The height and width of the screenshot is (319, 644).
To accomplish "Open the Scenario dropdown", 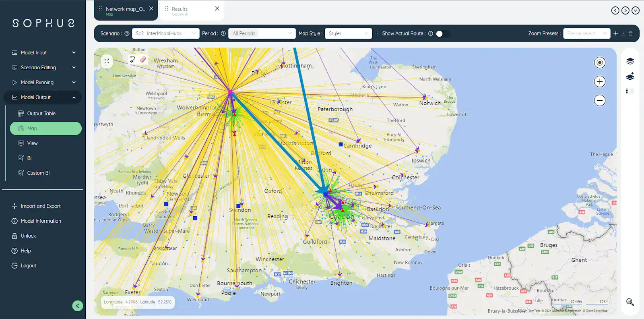I will click(x=165, y=33).
